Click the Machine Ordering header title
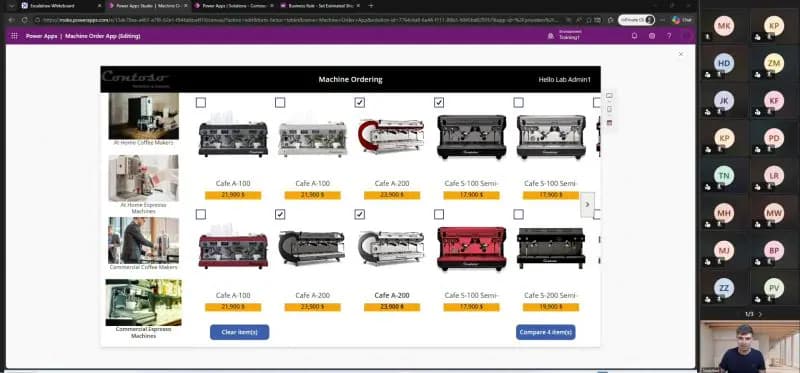This screenshot has height=373, width=800. point(351,80)
